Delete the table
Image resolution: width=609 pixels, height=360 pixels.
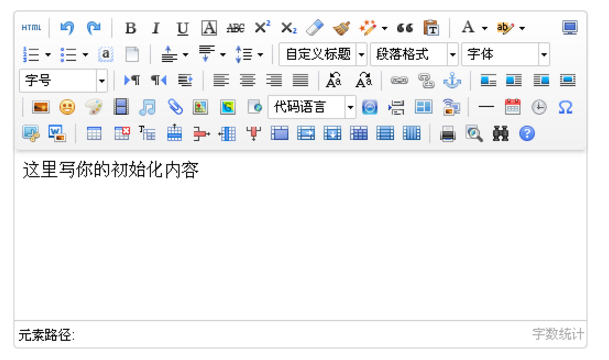coord(122,134)
